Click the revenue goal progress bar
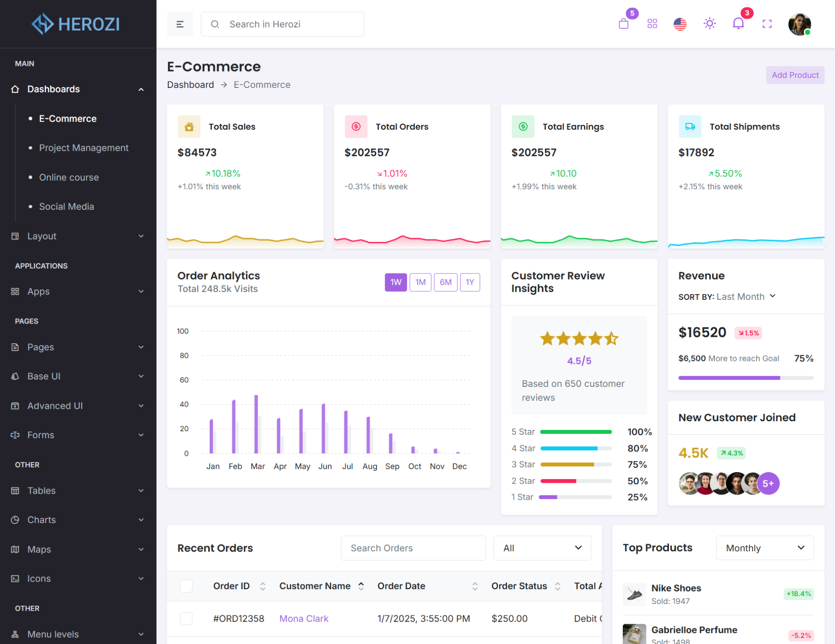Screen dimensions: 835x644 (746, 378)
